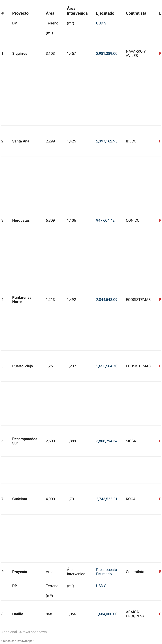Click the Additional 34 rows not shown text
162x644 pixels.
[24, 632]
